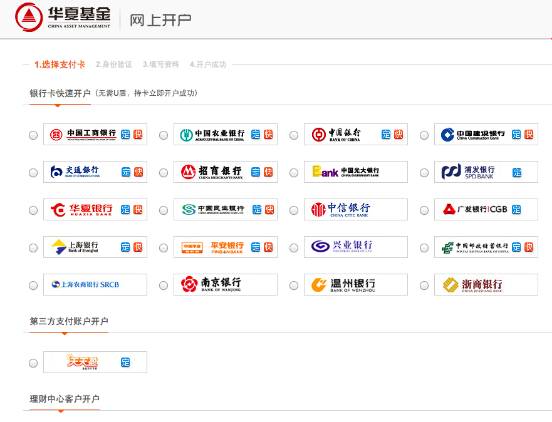
Task: Select the 南京银行 radio button
Action: pyautogui.click(x=163, y=285)
